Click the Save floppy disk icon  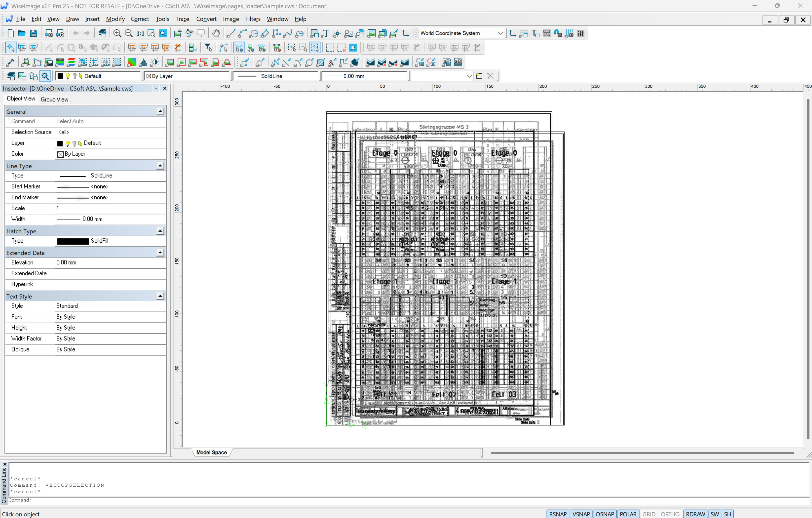click(x=33, y=33)
